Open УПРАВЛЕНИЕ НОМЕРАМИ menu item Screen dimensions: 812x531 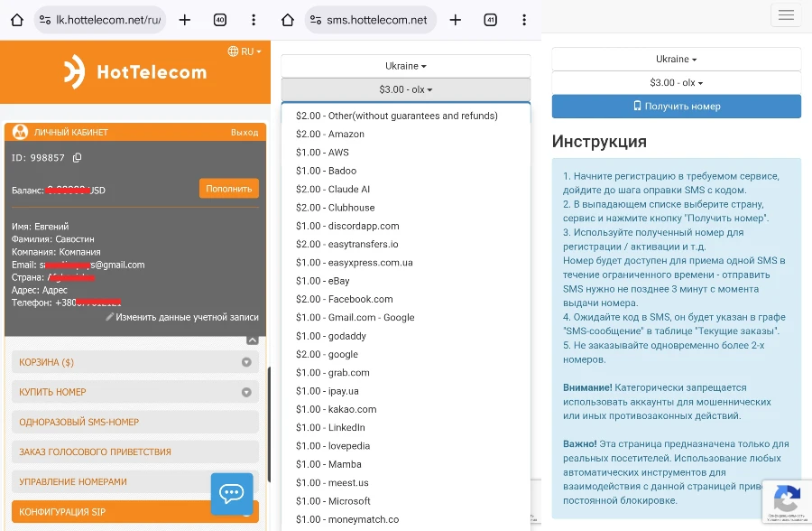(x=135, y=481)
